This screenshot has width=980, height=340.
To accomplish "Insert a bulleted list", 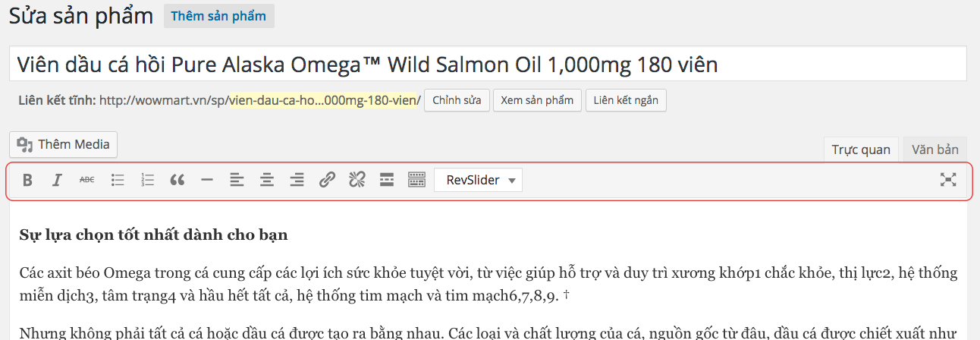I will [x=118, y=180].
